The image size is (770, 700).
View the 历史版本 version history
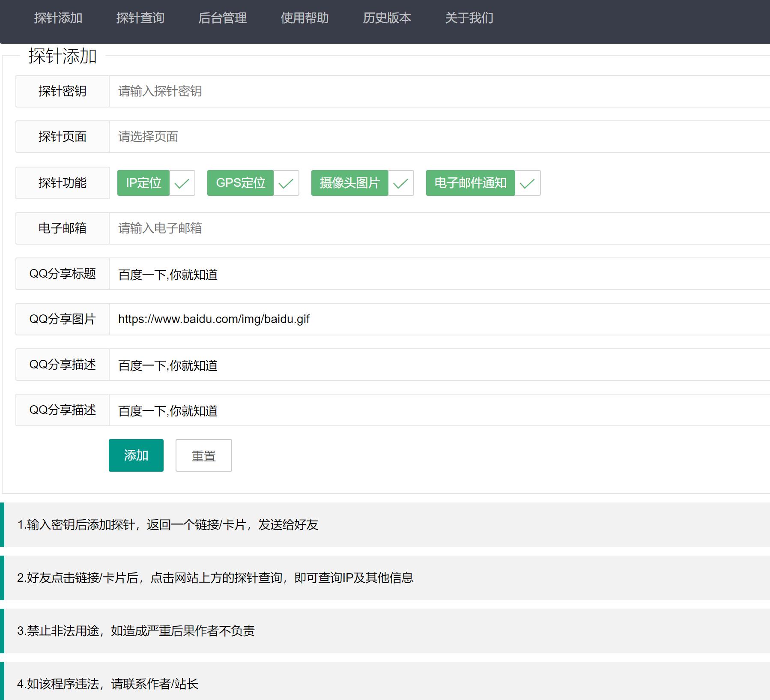386,18
